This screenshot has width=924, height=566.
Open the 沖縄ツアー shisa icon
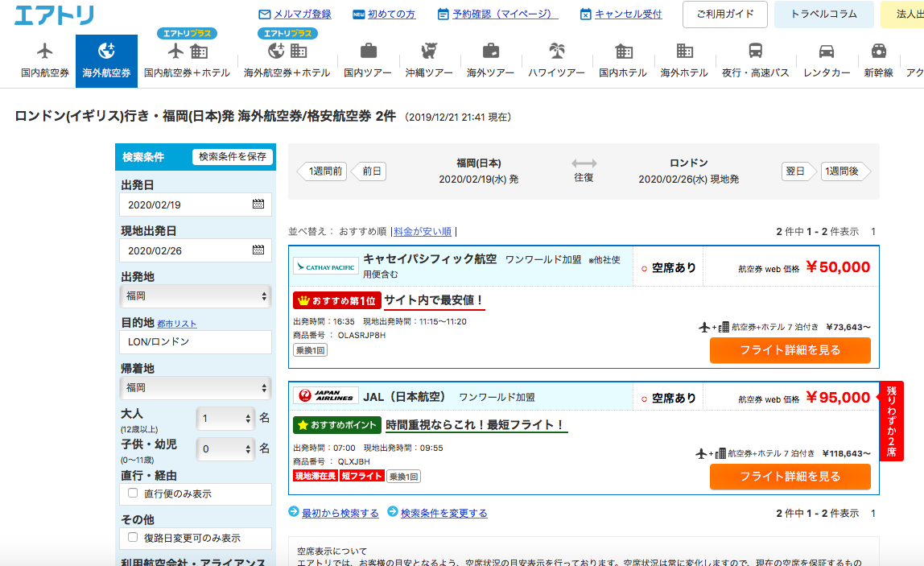coord(429,52)
